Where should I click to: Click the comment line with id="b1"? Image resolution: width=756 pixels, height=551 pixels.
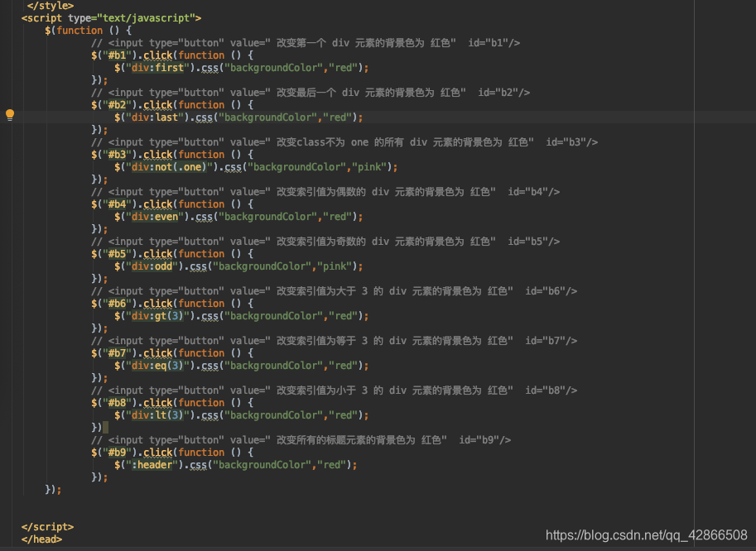pyautogui.click(x=306, y=43)
